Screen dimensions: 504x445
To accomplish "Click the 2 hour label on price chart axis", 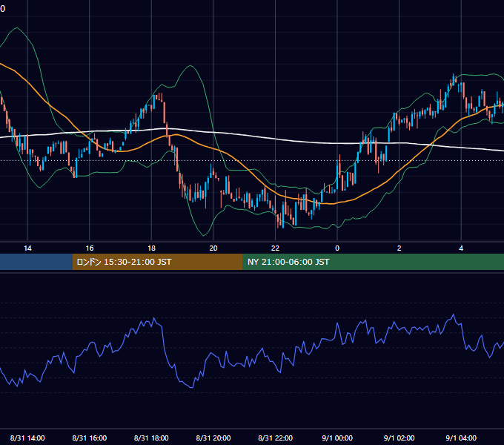I will (x=399, y=248).
